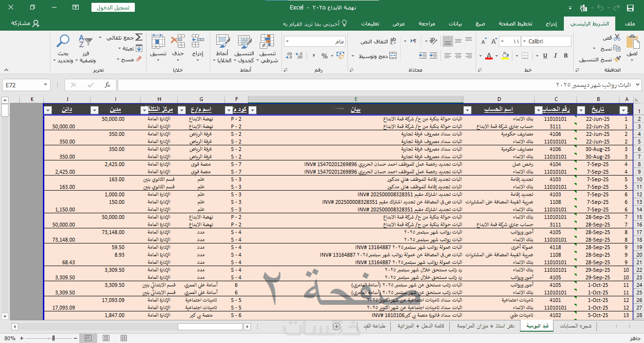Viewport: 644px width, 343px height.
Task: Toggle center horizontal alignment
Action: [458, 56]
